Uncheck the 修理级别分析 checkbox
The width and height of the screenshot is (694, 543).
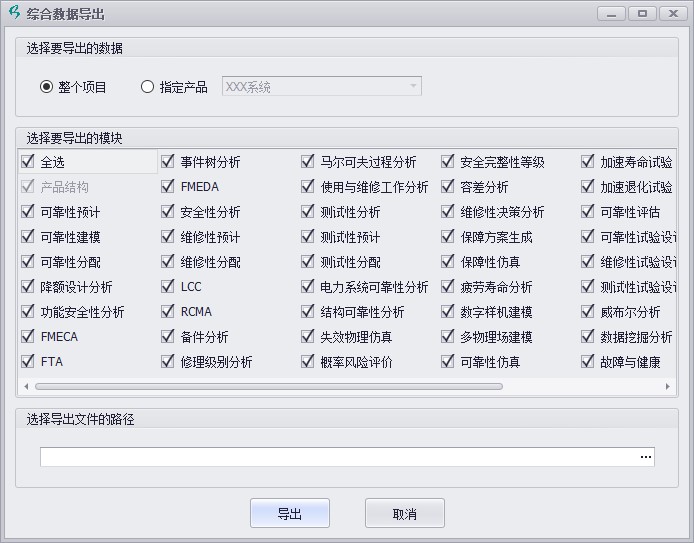pyautogui.click(x=167, y=362)
